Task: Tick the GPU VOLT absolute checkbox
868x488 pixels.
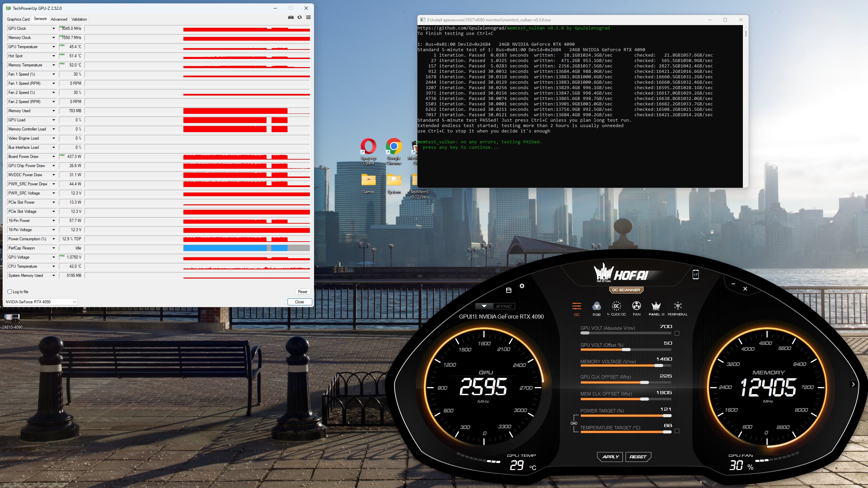Action: [x=677, y=333]
